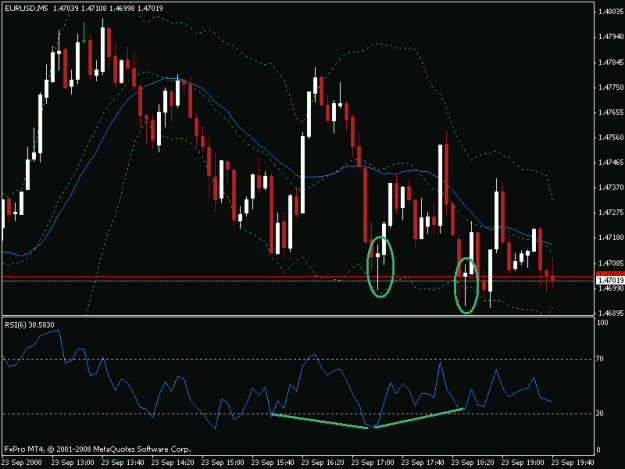Click the 23 Sep 13:40 time label
The height and width of the screenshot is (469, 625).
123,463
